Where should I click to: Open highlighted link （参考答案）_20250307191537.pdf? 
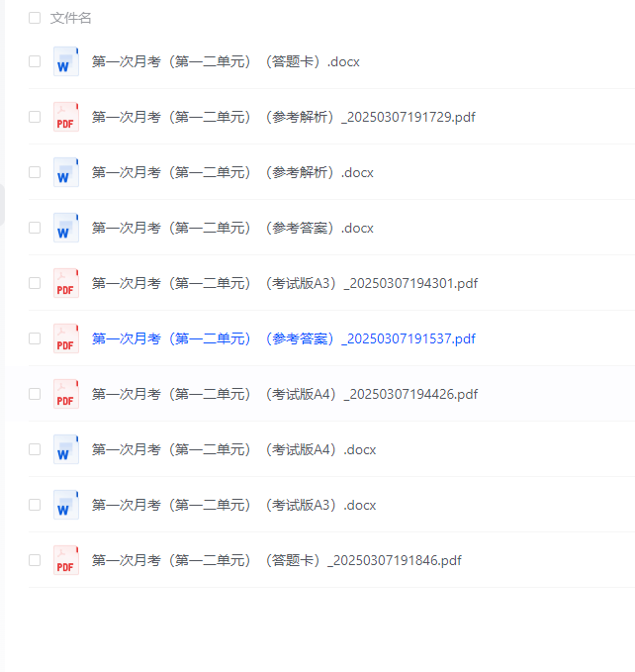pos(284,339)
